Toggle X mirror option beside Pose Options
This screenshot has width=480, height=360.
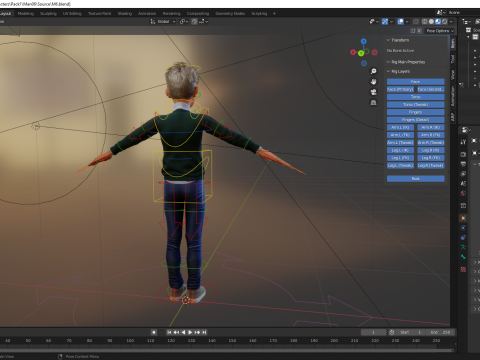point(419,31)
